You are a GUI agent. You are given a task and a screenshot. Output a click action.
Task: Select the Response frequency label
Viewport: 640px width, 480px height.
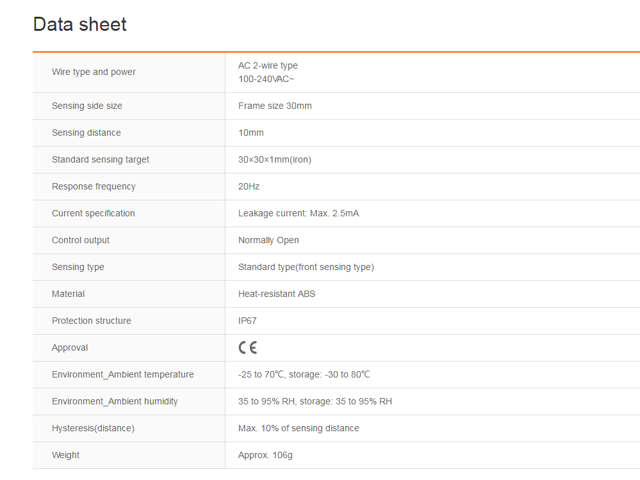click(93, 187)
